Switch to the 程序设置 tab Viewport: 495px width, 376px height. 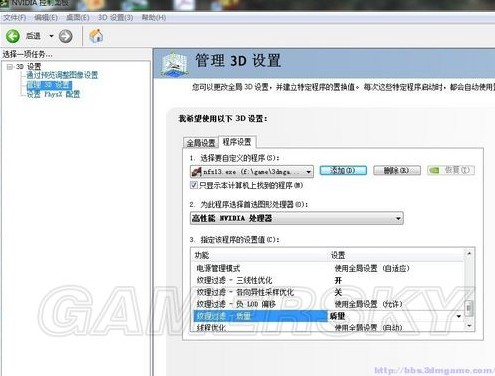237,142
